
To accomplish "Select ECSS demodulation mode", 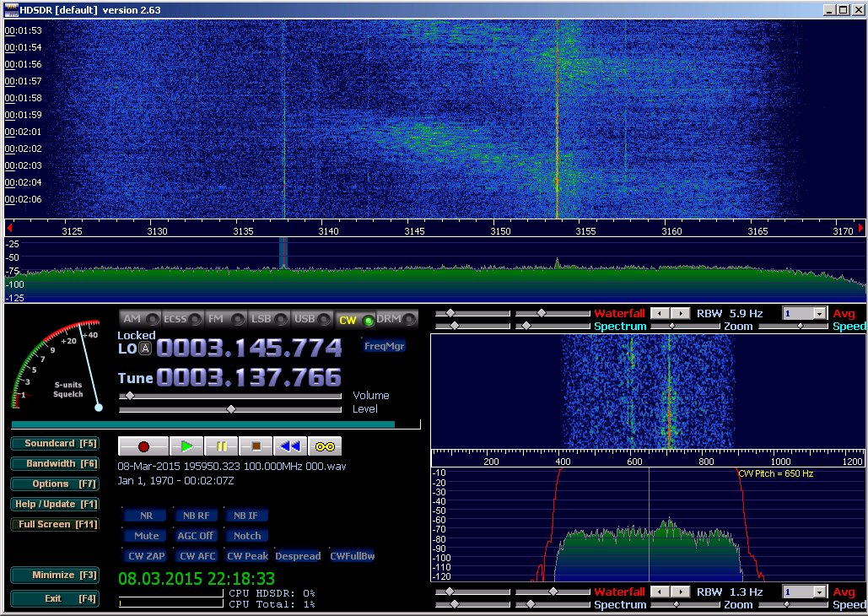I will click(x=182, y=319).
